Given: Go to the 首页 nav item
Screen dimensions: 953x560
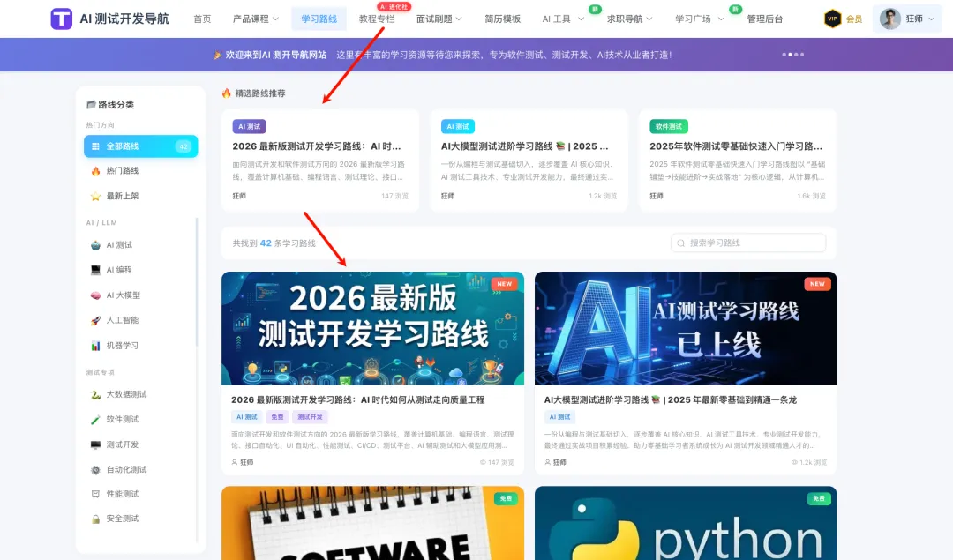Looking at the screenshot, I should coord(202,19).
